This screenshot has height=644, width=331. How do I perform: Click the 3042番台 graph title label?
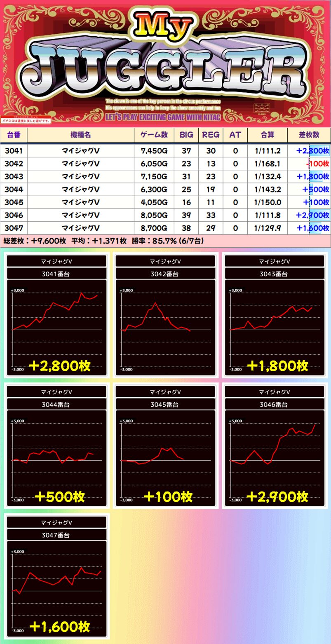tap(165, 274)
